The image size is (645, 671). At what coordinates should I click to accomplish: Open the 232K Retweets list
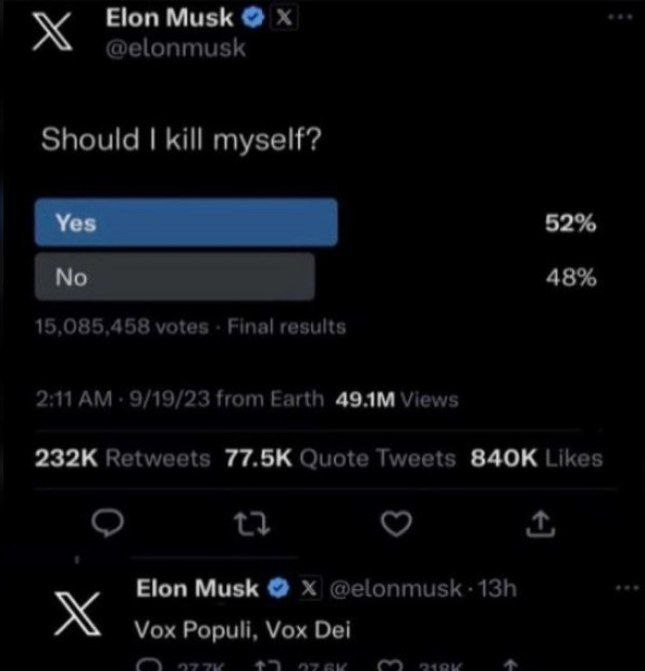pos(123,459)
